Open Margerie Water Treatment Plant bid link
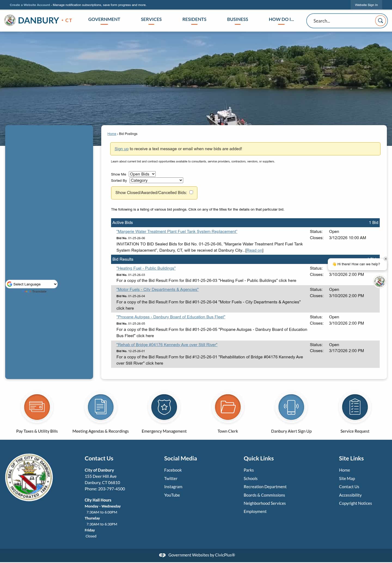The image size is (392, 563). pyautogui.click(x=177, y=232)
